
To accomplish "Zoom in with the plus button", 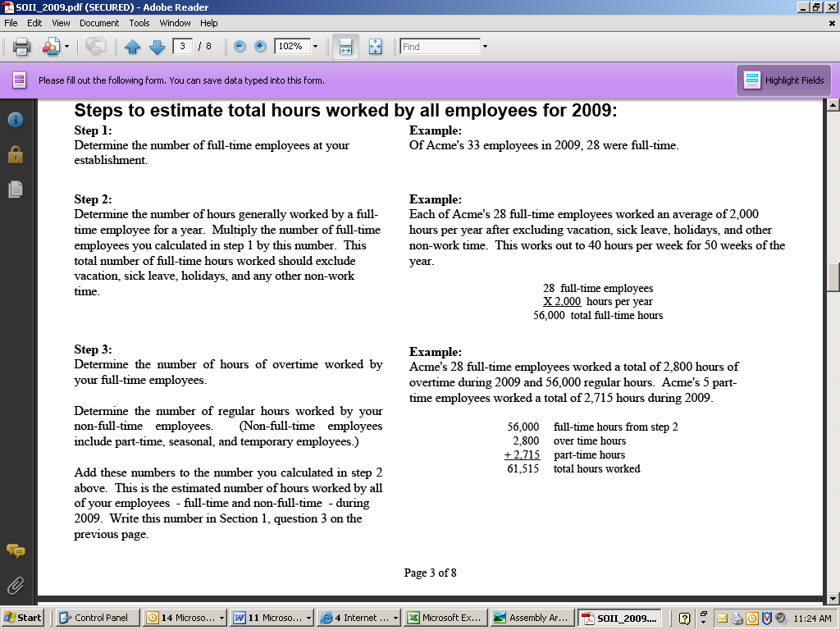I will click(260, 47).
